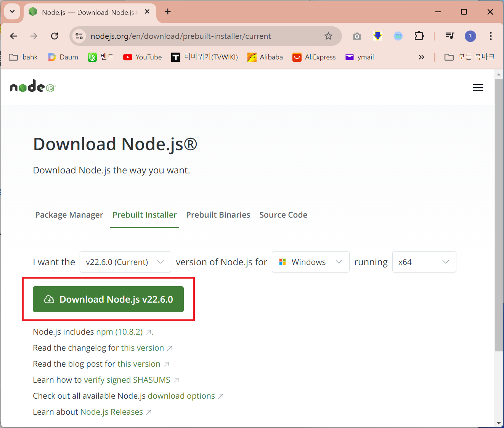Open the ymail bookmark
This screenshot has width=504, height=428.
[360, 57]
